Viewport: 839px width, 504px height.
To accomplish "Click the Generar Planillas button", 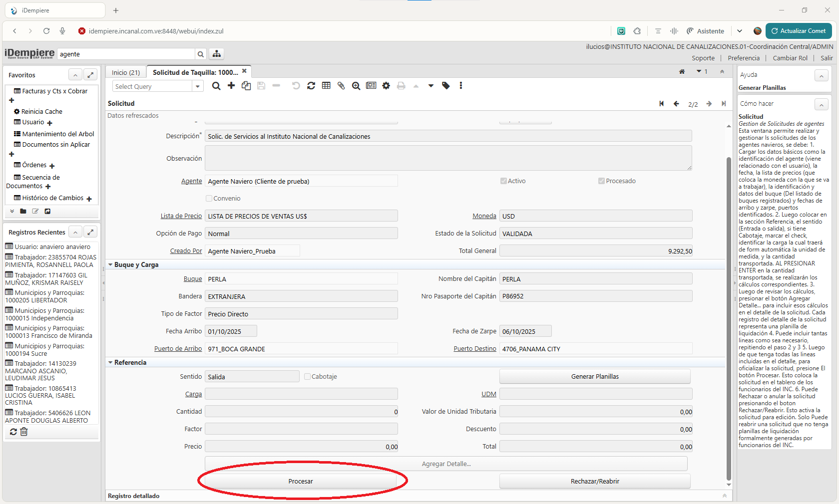I will 594,377.
